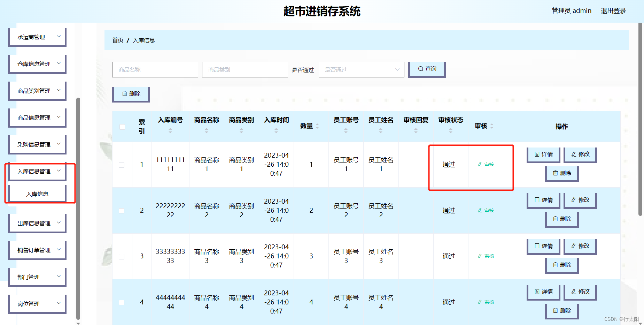Expand 承运商管理 sidebar menu
Screen dimensions: 644x325
[x=37, y=37]
